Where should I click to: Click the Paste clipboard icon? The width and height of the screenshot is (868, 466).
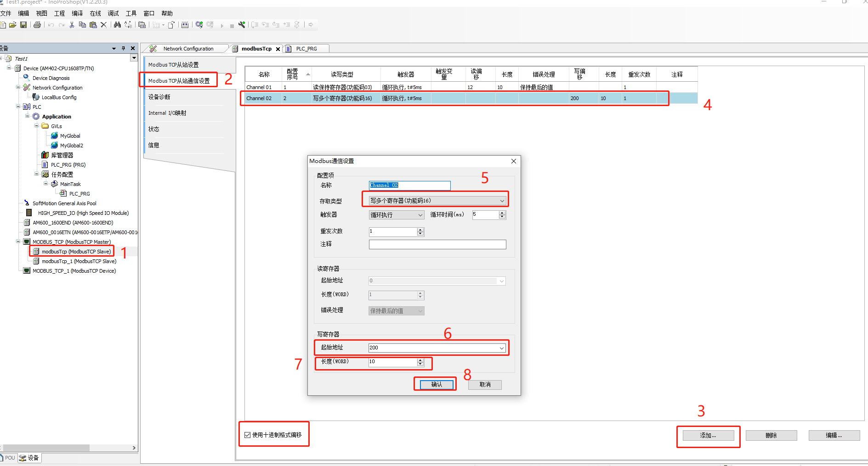[x=93, y=25]
